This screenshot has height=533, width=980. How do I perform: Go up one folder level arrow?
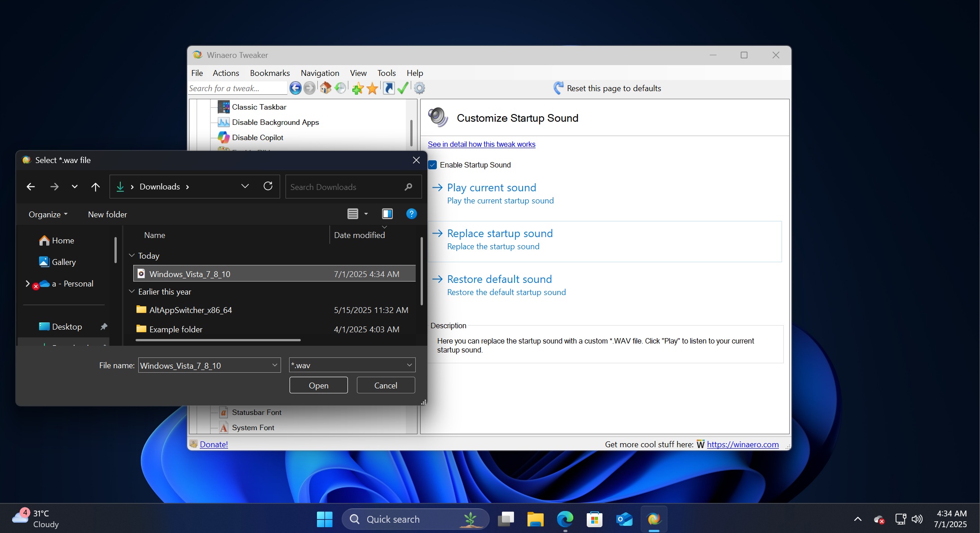tap(95, 187)
